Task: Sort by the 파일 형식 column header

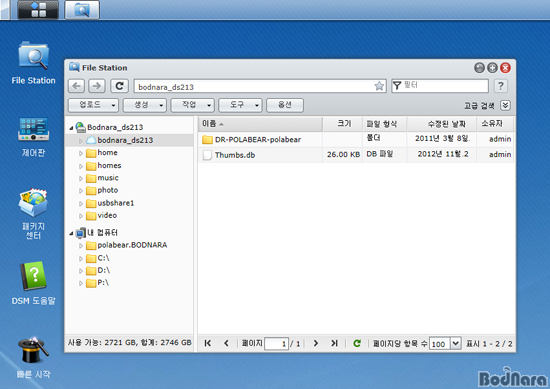Action: [x=385, y=124]
